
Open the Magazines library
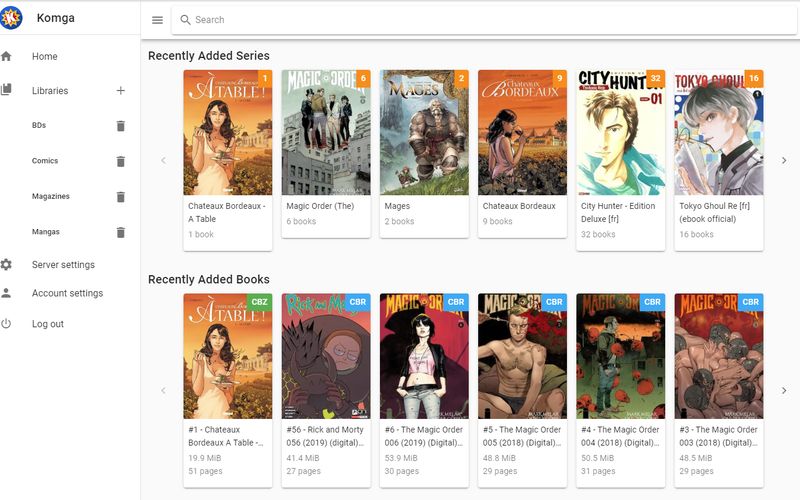(51, 196)
